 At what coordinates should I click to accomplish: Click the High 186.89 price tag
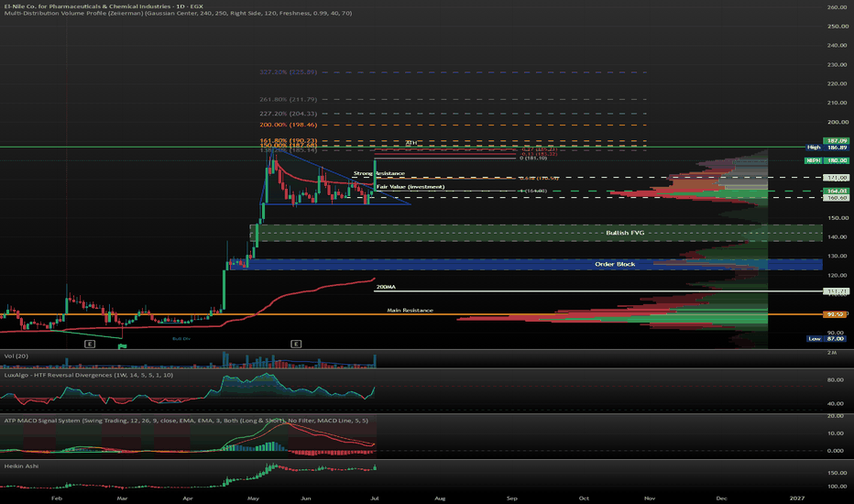tap(827, 148)
